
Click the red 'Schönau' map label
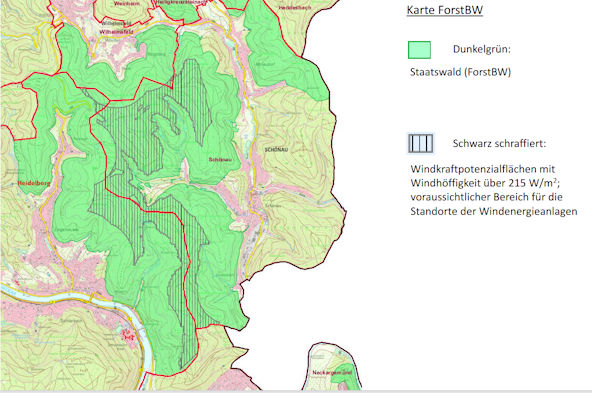coord(219,160)
